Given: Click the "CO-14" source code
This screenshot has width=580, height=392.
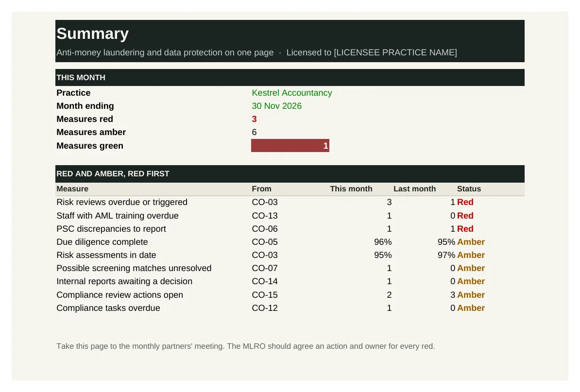Looking at the screenshot, I should coord(265,281).
